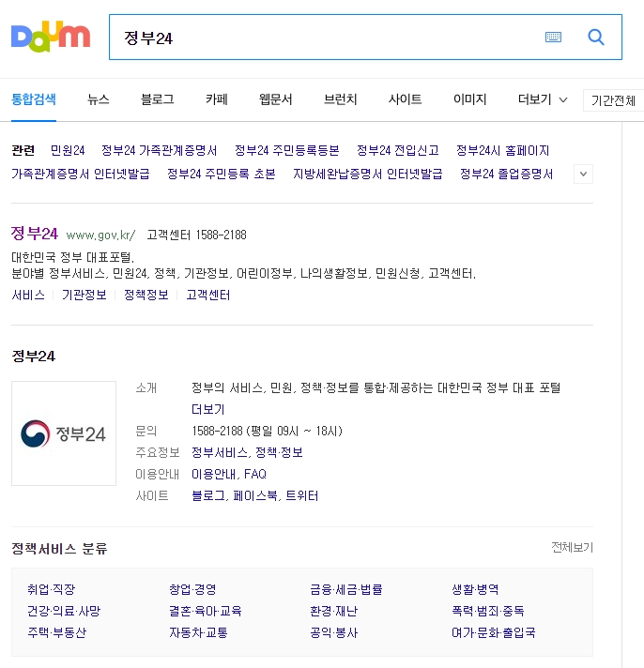Select the 환경·재난 category
644x668 pixels.
point(333,611)
